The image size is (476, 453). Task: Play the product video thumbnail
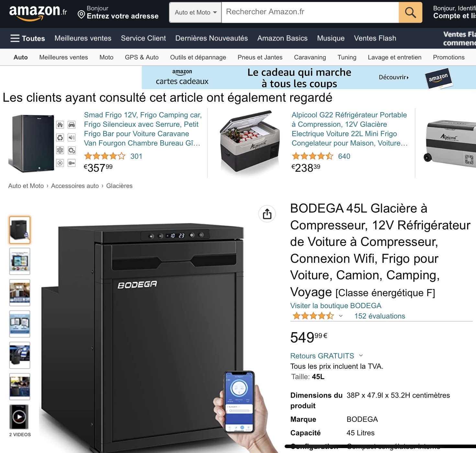19,417
